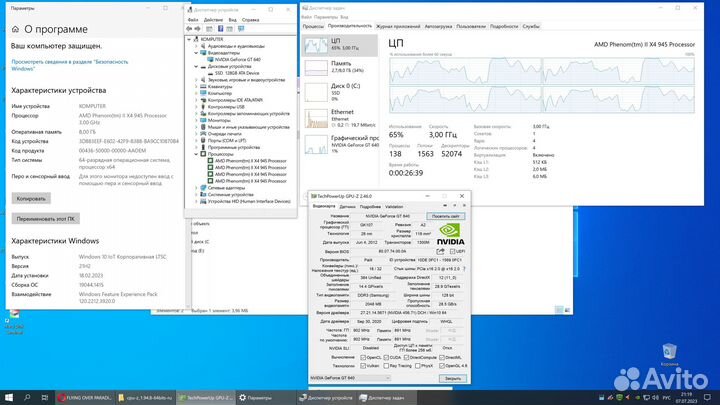720x405 pixels.
Task: Toggle the DirectCompute checkbox in GPU-Z
Action: 406,357
